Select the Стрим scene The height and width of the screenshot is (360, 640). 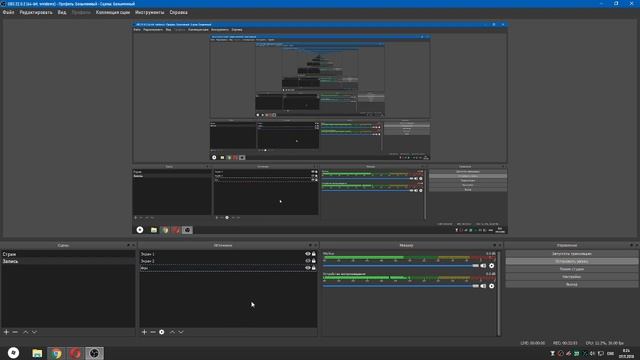pos(68,254)
